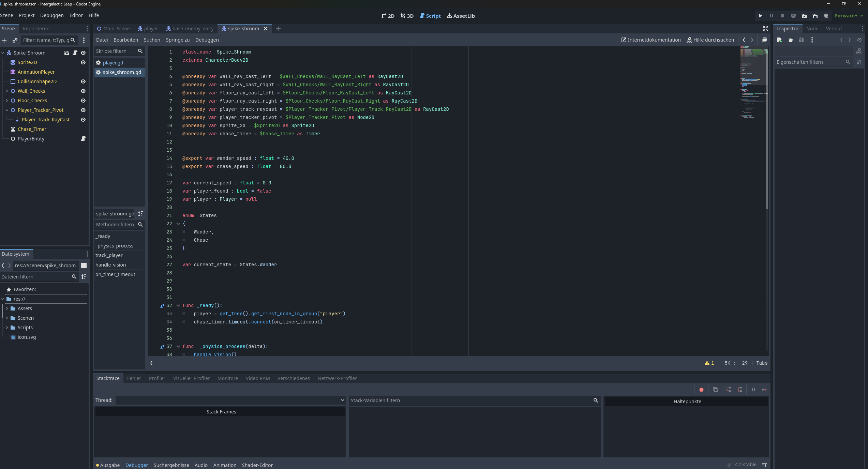Hide the Sprite2D node

coord(83,62)
